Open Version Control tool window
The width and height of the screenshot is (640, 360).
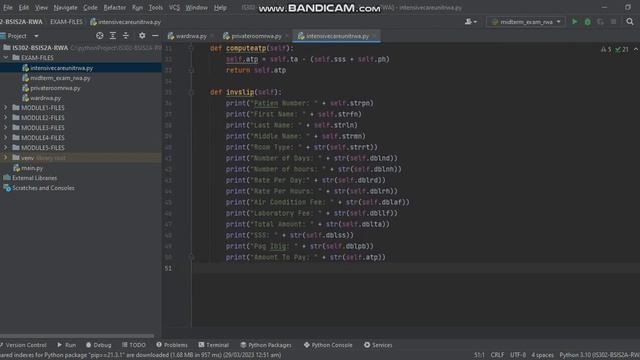(x=24, y=345)
